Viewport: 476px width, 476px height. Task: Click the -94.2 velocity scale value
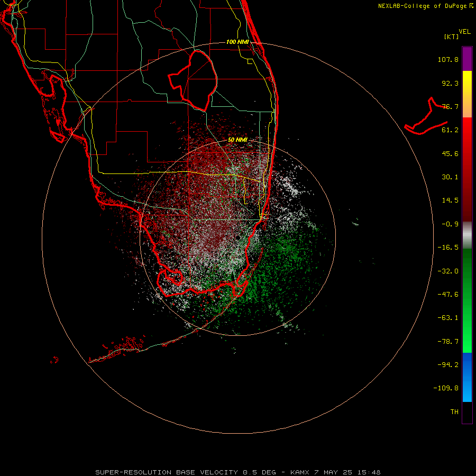448,365
